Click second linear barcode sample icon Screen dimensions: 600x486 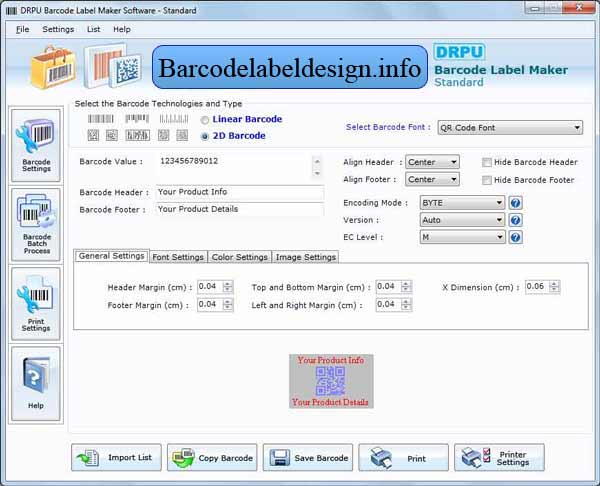click(x=137, y=119)
